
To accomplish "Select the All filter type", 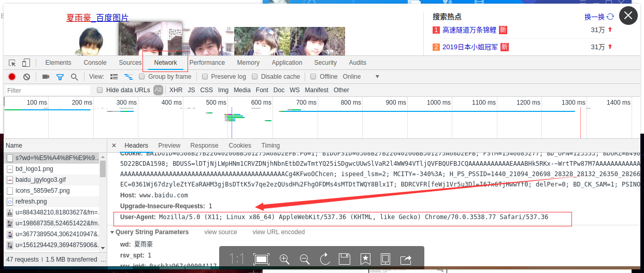I will 158,90.
